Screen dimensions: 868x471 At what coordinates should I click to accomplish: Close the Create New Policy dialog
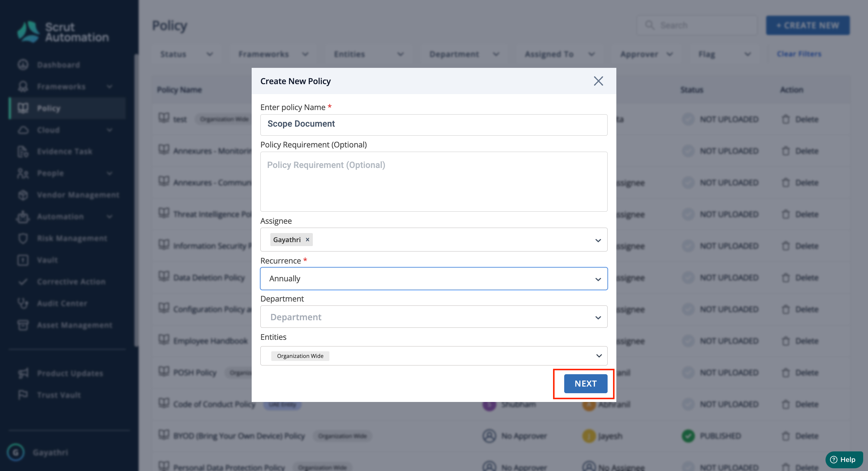[598, 81]
